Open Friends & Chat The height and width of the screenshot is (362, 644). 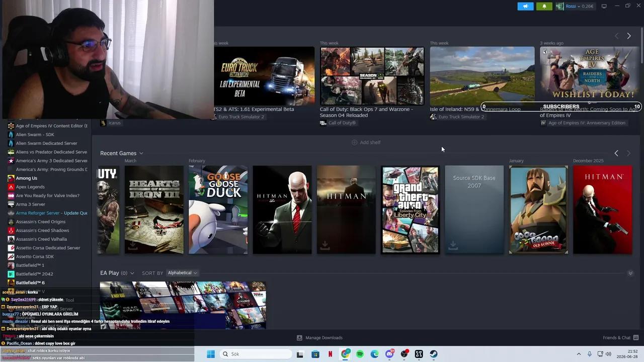point(621,338)
